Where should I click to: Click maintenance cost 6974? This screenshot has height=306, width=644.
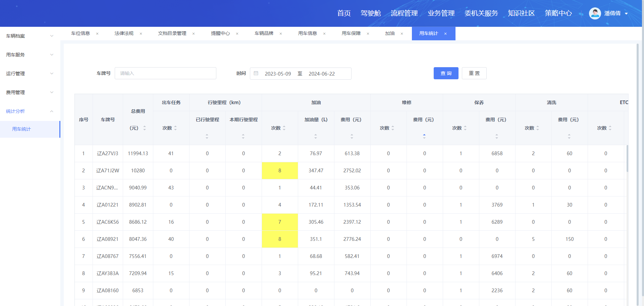pos(497,256)
